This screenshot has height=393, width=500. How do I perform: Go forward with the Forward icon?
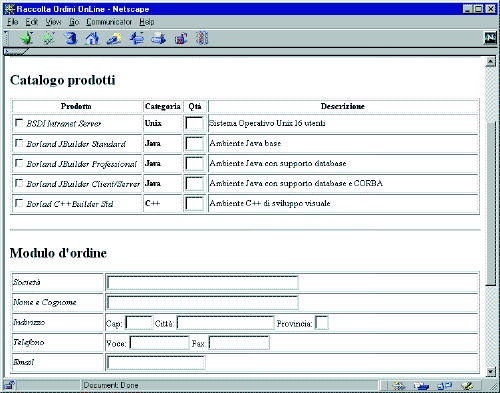click(48, 38)
